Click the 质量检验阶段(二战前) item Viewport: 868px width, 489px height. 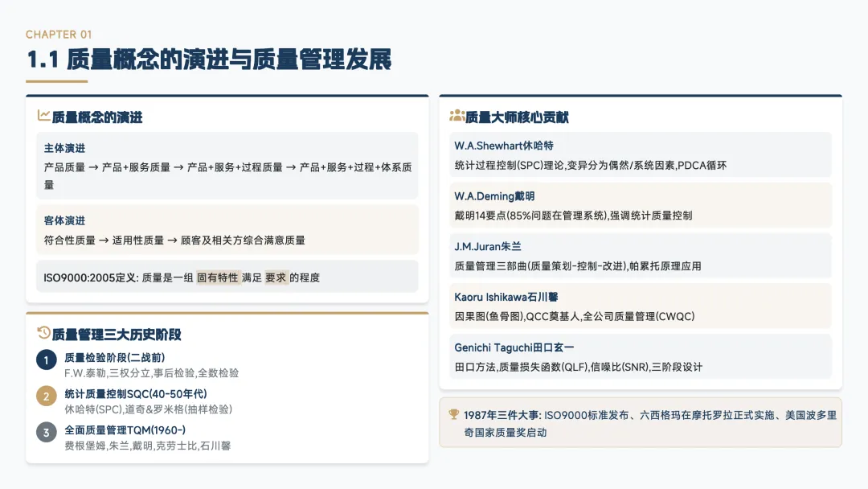click(x=115, y=358)
